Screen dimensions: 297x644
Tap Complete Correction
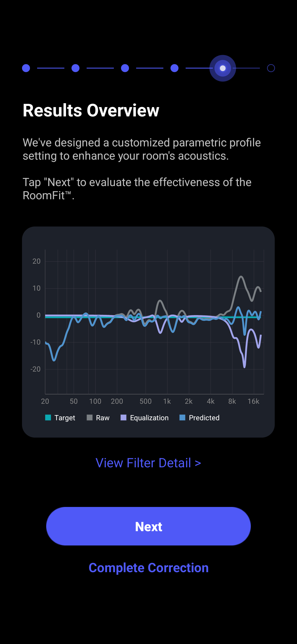(x=148, y=568)
